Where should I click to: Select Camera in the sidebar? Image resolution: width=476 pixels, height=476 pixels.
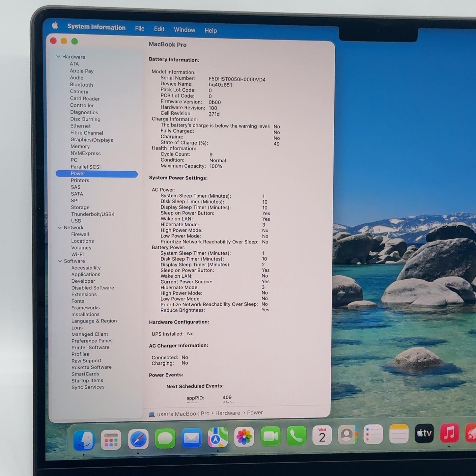click(x=79, y=92)
